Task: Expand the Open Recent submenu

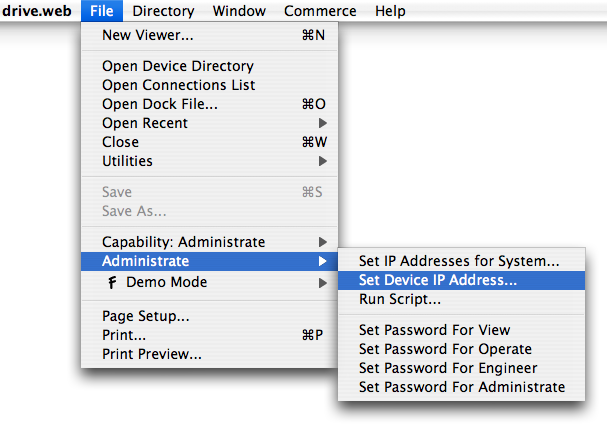Action: 209,123
